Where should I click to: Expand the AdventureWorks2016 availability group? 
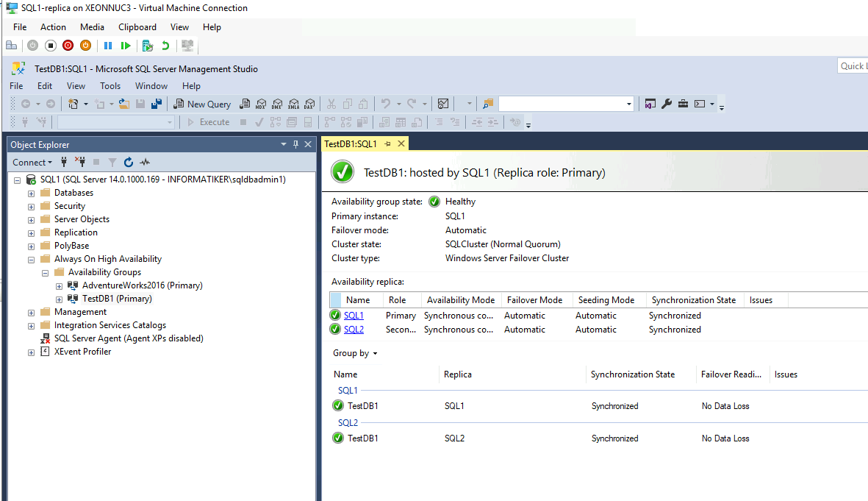(59, 286)
